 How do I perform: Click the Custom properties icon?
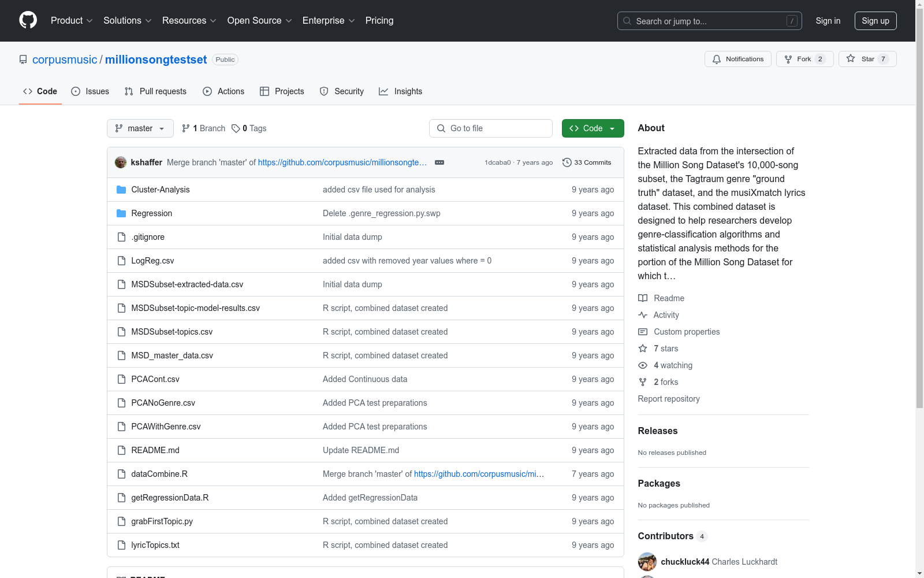pyautogui.click(x=643, y=332)
